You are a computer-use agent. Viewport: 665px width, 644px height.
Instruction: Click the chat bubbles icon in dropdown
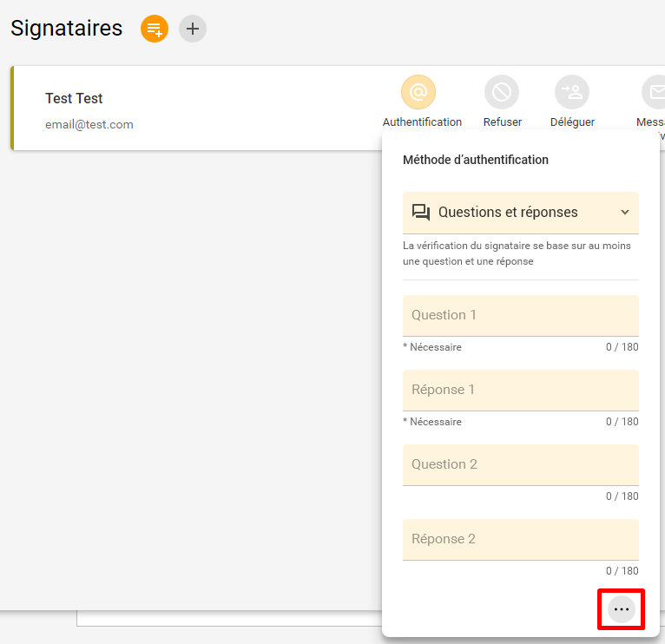click(421, 212)
